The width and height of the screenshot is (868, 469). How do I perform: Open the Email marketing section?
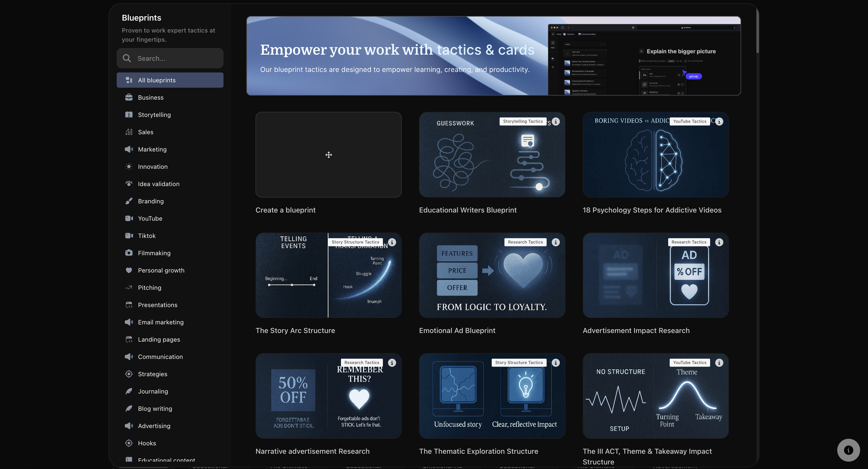tap(160, 322)
